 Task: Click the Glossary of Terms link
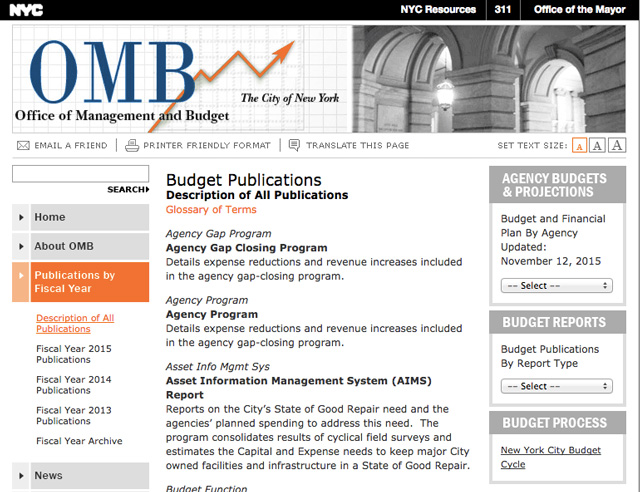point(211,210)
